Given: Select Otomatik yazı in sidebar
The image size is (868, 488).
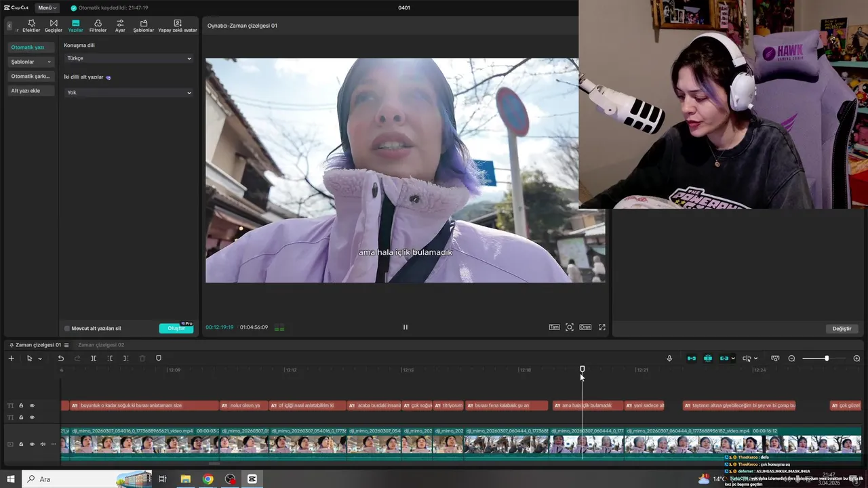Looking at the screenshot, I should (31, 47).
